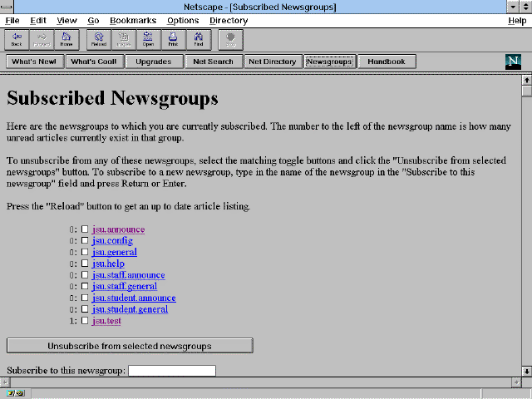Click the Upgrades directory button
This screenshot has height=399, width=532.
pyautogui.click(x=154, y=62)
